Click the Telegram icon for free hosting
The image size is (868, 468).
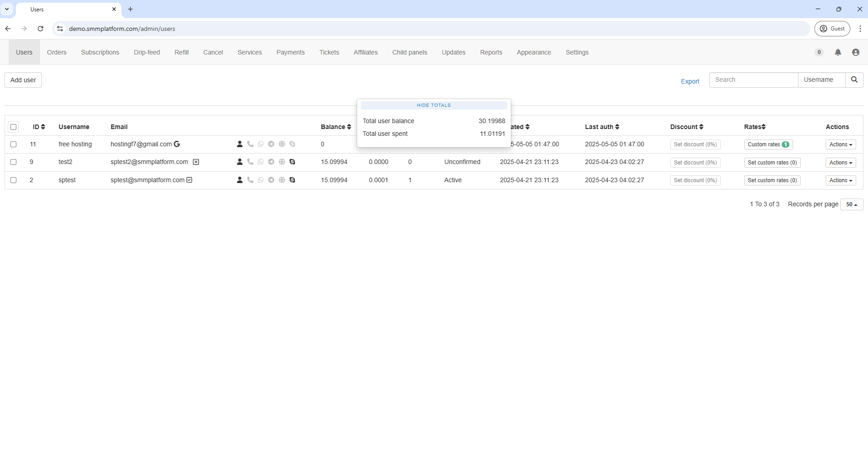click(271, 144)
